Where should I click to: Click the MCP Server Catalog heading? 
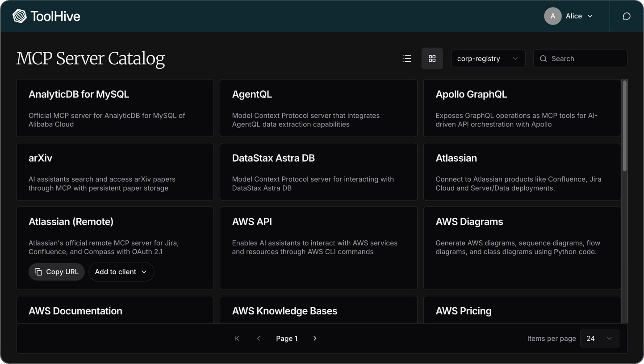pos(91,59)
